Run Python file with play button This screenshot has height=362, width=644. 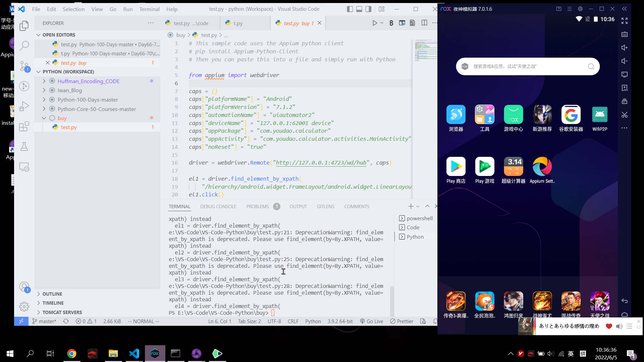tap(375, 23)
